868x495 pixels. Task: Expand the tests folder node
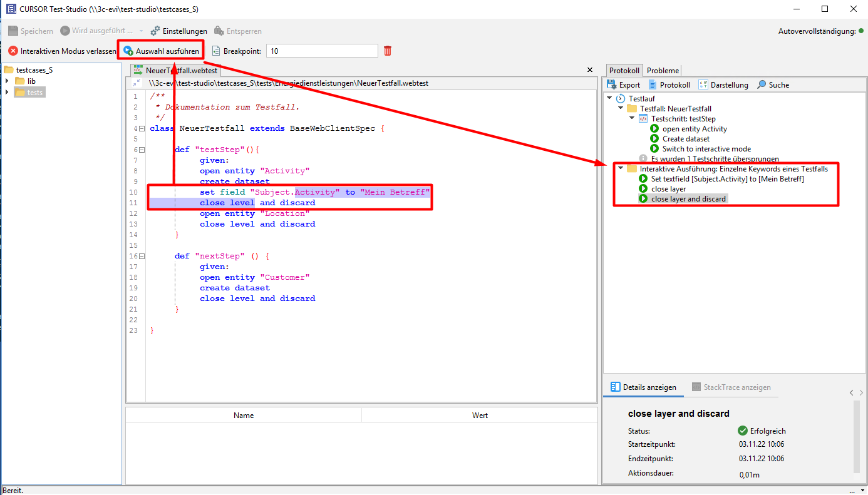coord(7,93)
